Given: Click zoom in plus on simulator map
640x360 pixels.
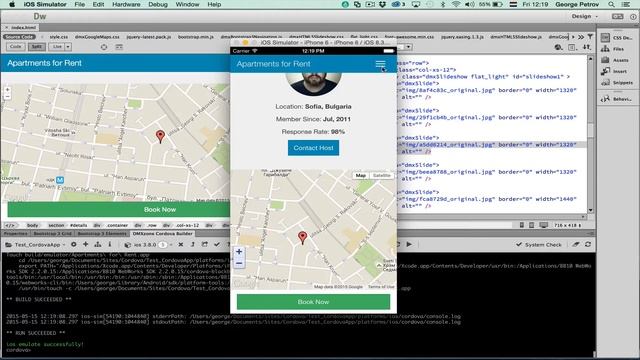Looking at the screenshot, I should click(239, 252).
